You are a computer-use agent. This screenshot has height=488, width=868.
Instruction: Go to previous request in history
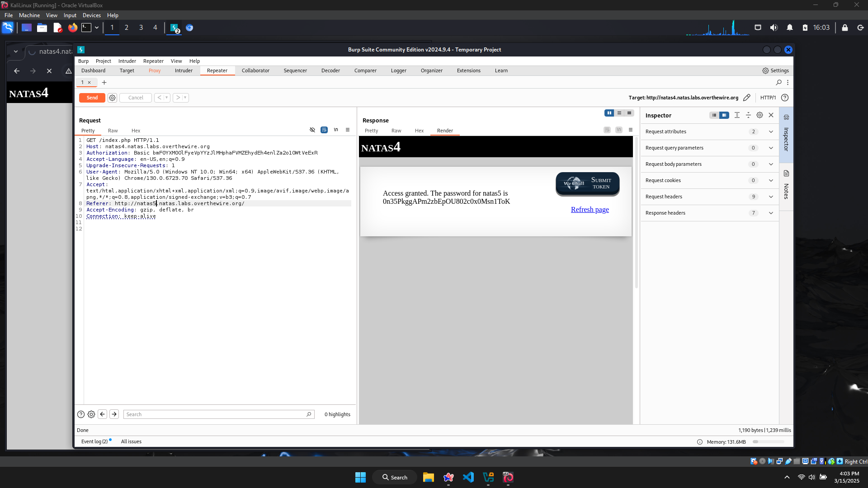(x=159, y=98)
